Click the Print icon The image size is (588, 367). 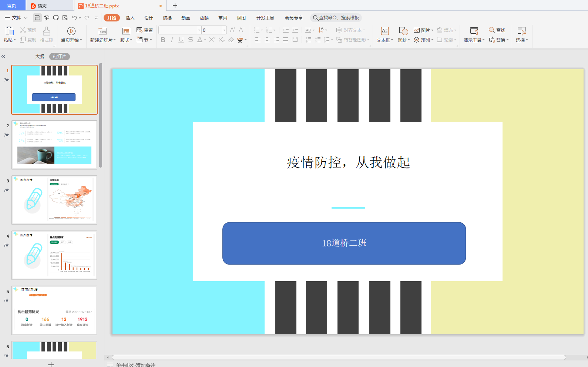56,18
